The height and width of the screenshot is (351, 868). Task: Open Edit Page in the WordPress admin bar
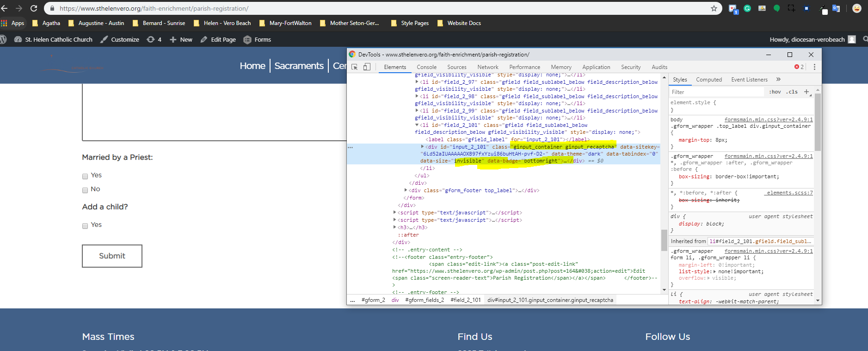[218, 40]
